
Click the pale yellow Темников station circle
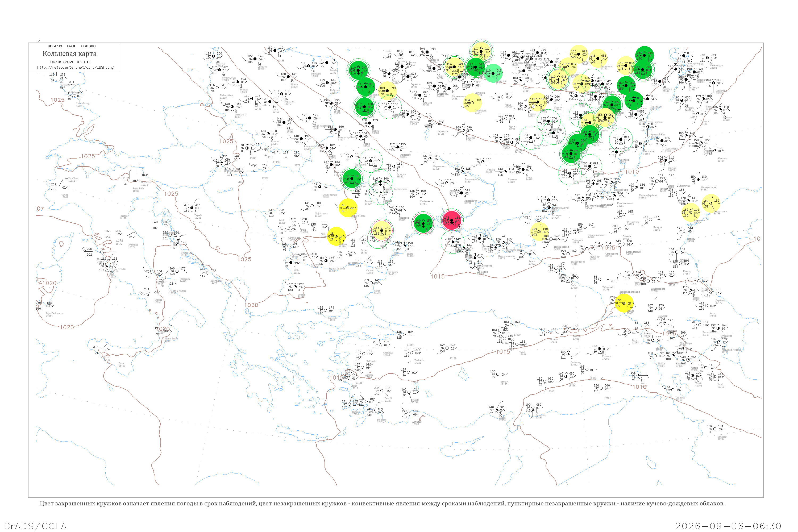click(598, 58)
